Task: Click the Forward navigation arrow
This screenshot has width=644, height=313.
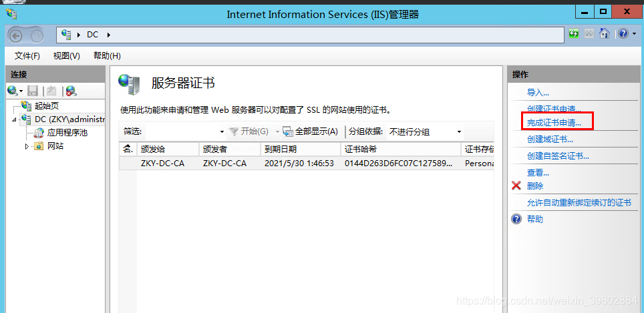Action: (37, 35)
